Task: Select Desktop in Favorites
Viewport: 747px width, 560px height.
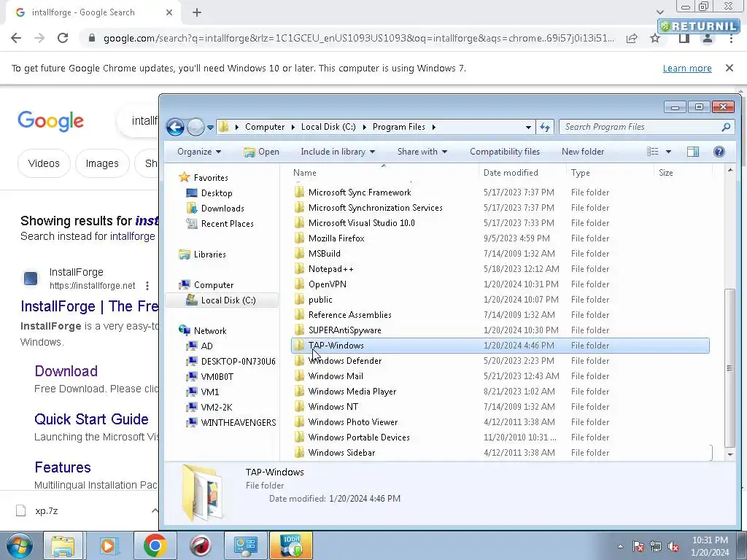Action: (216, 192)
